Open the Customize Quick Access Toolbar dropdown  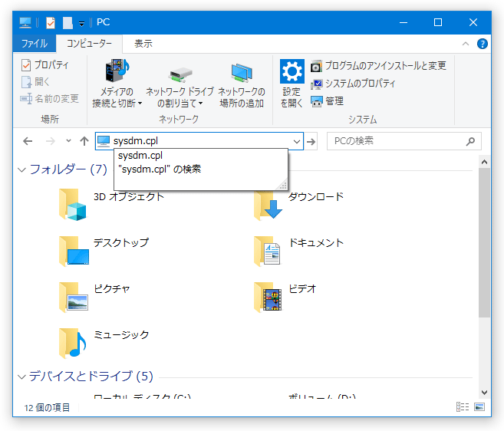click(x=81, y=24)
